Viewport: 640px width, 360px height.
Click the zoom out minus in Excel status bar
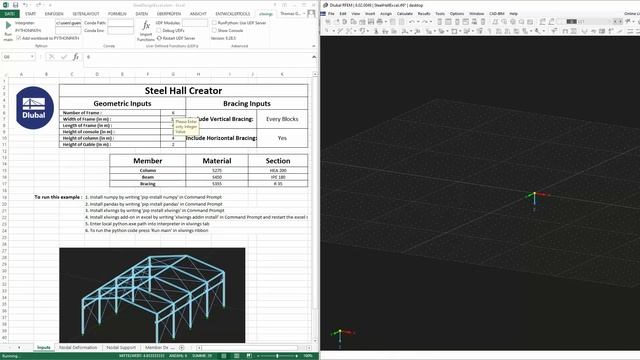coord(258,356)
